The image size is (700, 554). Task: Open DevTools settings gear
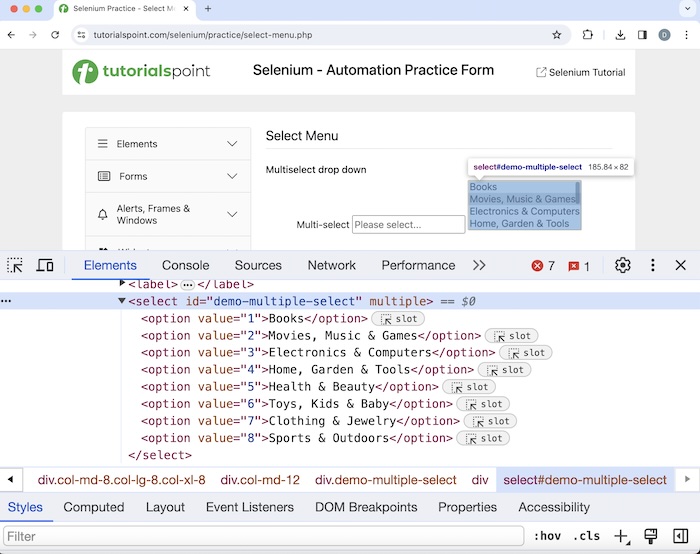point(623,265)
